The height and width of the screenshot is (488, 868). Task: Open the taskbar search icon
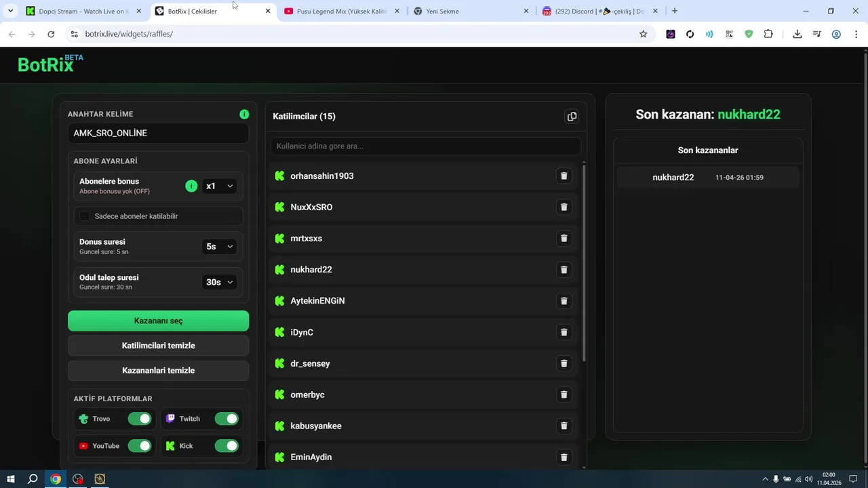33,479
